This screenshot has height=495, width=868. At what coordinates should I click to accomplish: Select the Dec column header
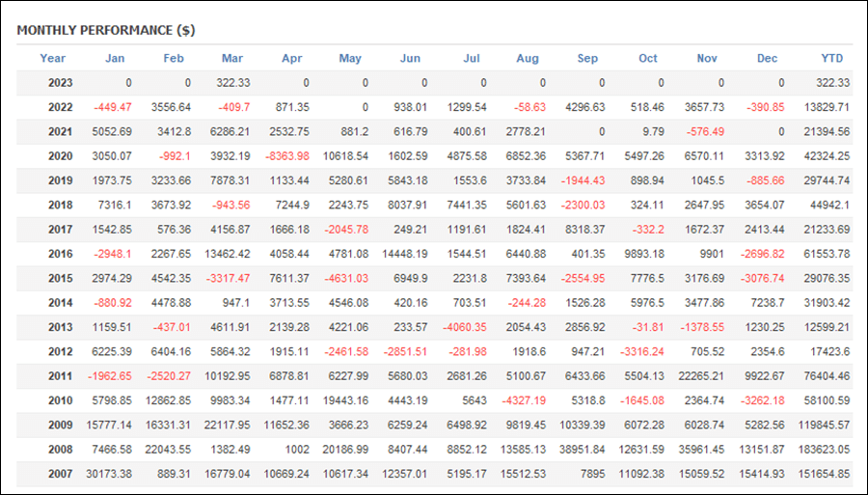[767, 58]
